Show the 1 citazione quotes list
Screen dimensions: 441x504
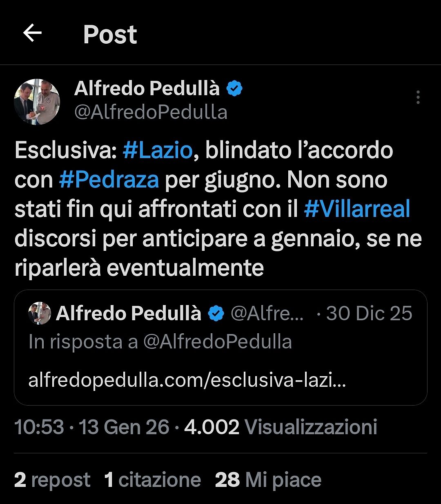point(152,480)
